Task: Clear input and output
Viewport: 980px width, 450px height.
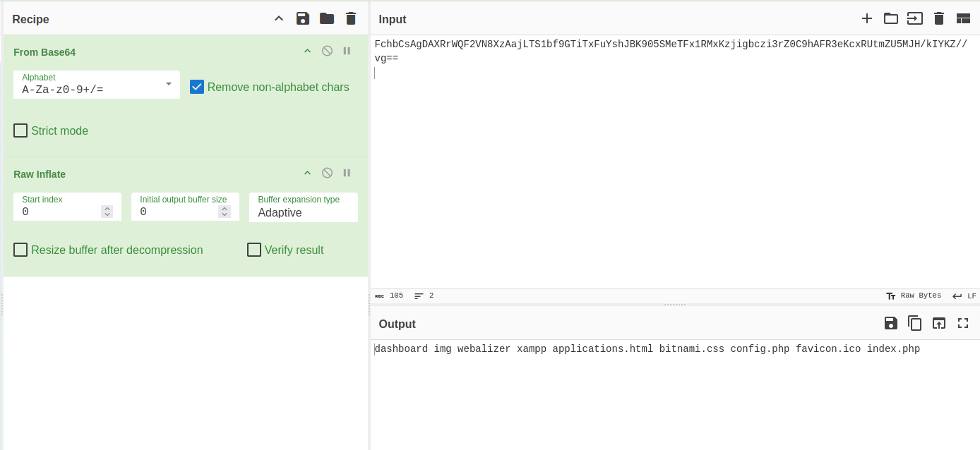Action: (x=939, y=18)
